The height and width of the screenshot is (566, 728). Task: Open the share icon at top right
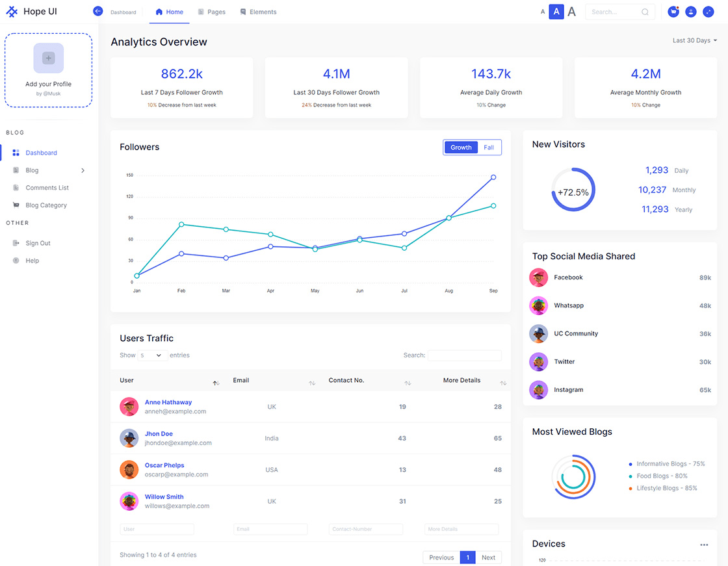(708, 12)
